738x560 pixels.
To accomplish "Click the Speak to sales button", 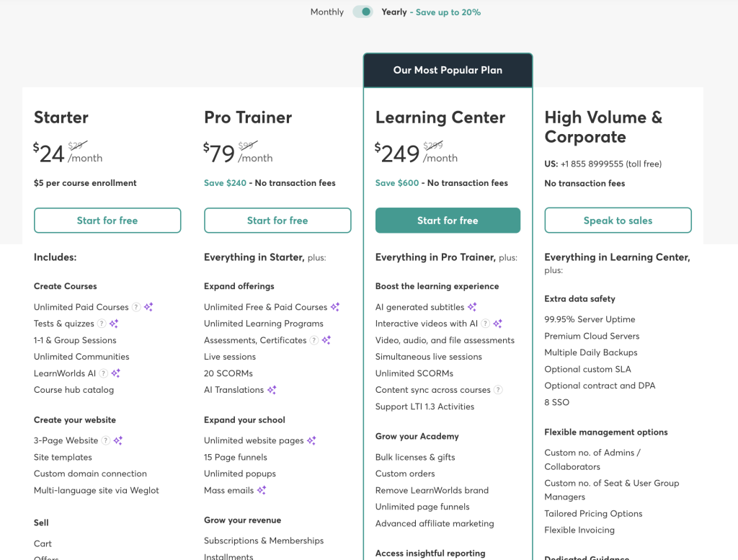I will (618, 221).
